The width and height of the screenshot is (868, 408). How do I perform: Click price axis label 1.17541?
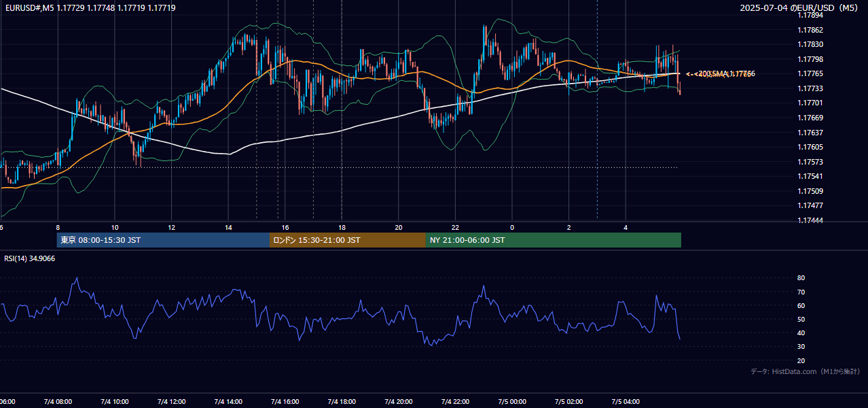pos(810,176)
